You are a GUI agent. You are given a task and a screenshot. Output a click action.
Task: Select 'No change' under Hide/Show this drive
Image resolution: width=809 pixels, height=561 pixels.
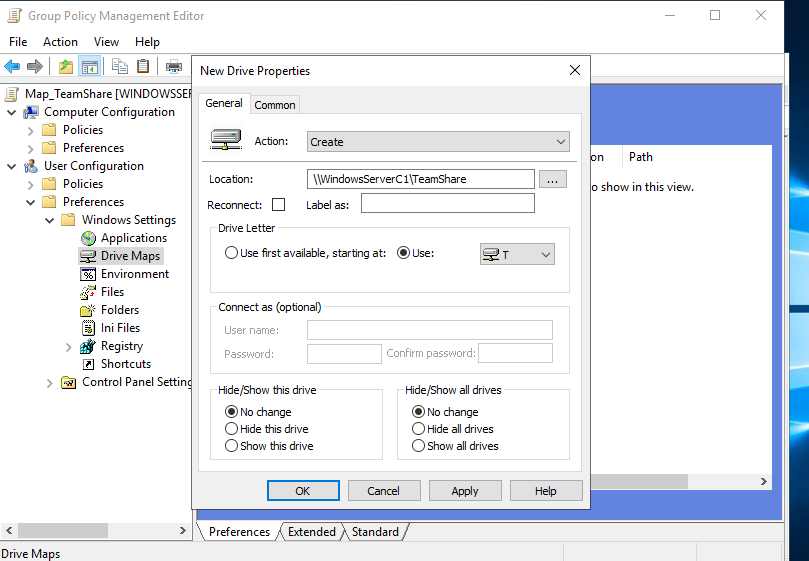(231, 412)
